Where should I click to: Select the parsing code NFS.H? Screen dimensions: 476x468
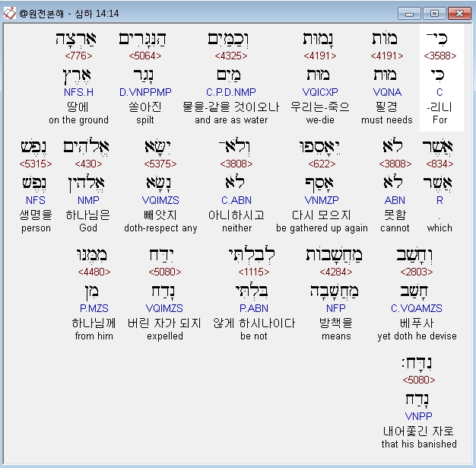point(78,92)
